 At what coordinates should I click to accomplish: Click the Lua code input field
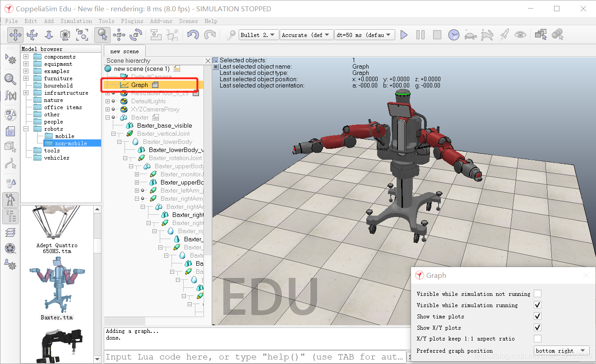click(255, 357)
